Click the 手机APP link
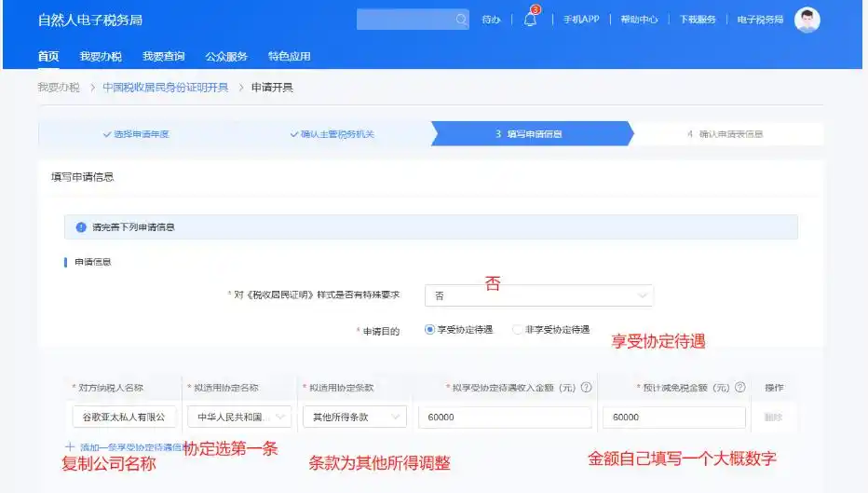This screenshot has width=868, height=493. [580, 20]
